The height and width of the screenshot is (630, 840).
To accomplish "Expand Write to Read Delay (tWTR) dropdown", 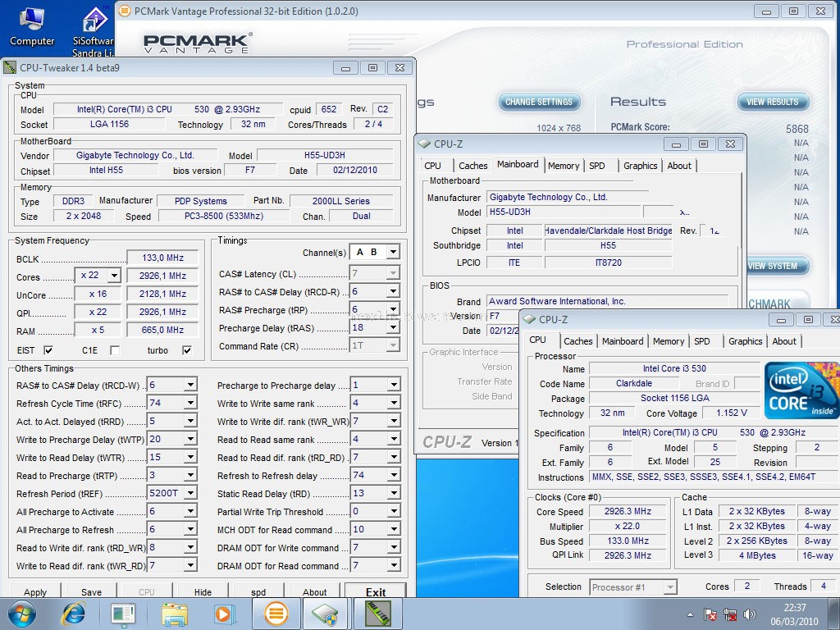I will point(190,457).
